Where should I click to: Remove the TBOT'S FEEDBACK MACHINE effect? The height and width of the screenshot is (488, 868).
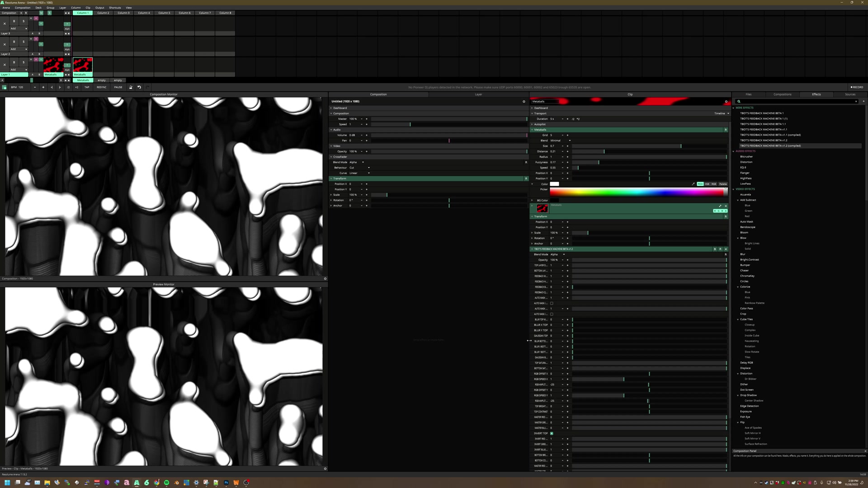[x=726, y=249]
